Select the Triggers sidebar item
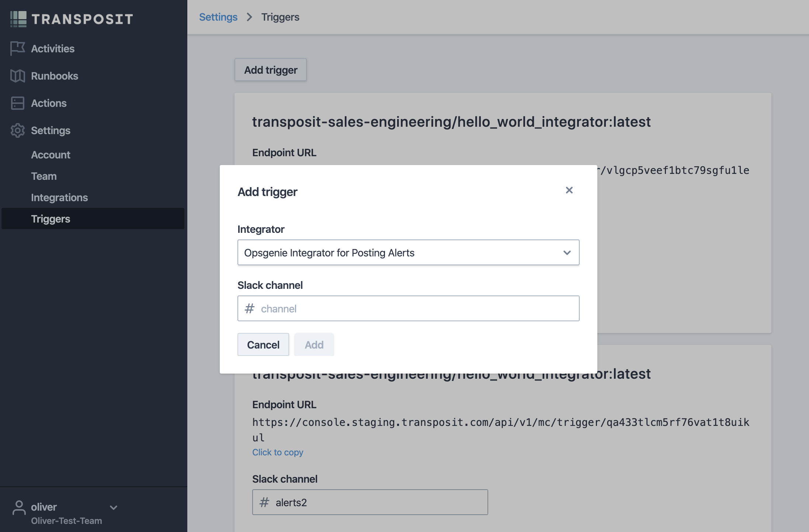 tap(51, 219)
